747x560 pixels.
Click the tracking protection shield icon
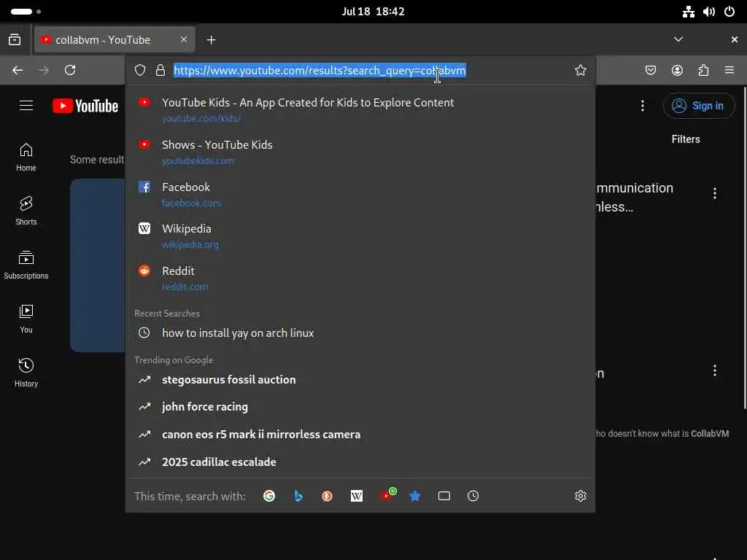139,70
